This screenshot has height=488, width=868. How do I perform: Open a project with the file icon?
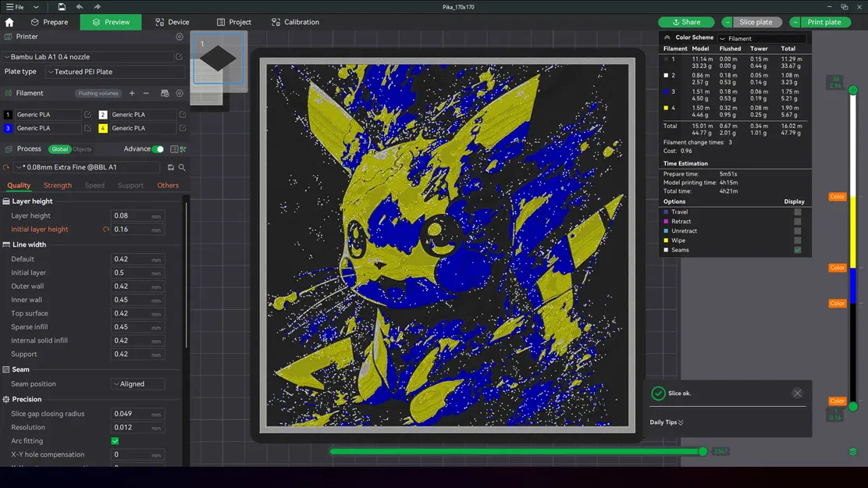click(x=61, y=7)
